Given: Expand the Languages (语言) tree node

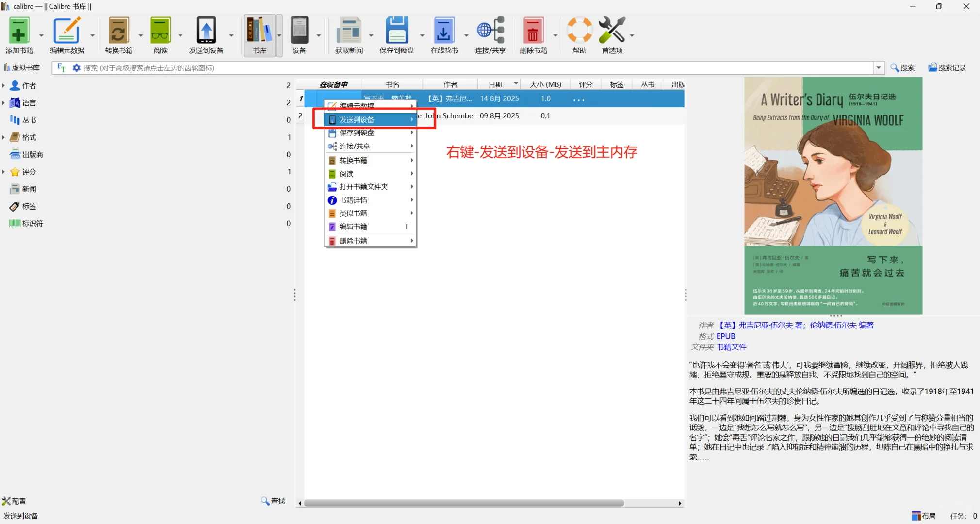Looking at the screenshot, I should (x=3, y=103).
